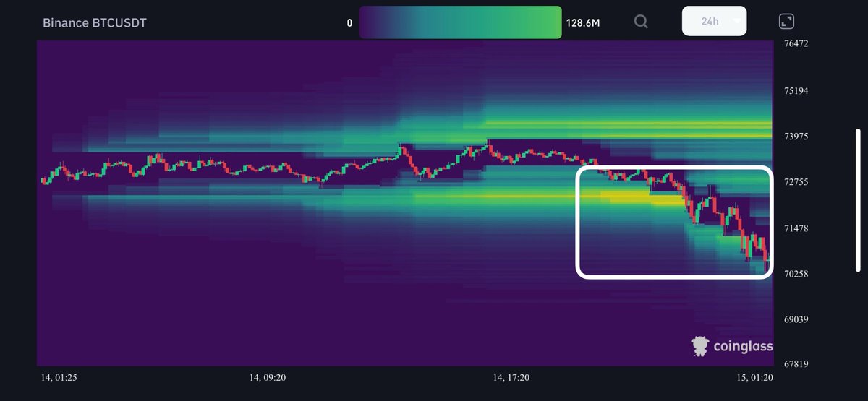868x401 pixels.
Task: Click time axis label 14, 17:20
Action: coord(512,377)
